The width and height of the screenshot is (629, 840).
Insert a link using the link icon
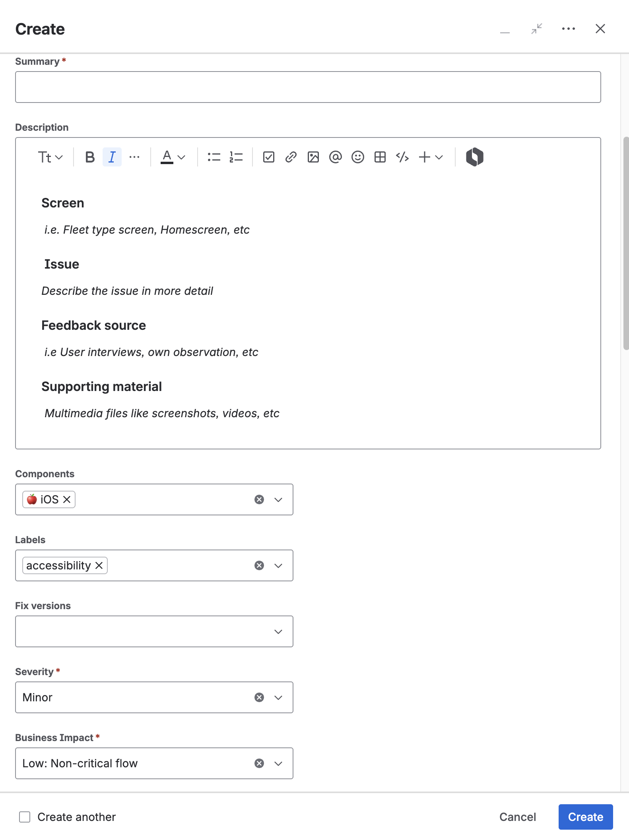tap(291, 157)
